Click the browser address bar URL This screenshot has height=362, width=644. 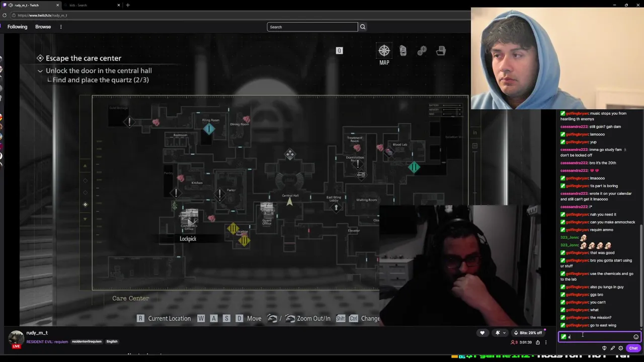[42, 15]
